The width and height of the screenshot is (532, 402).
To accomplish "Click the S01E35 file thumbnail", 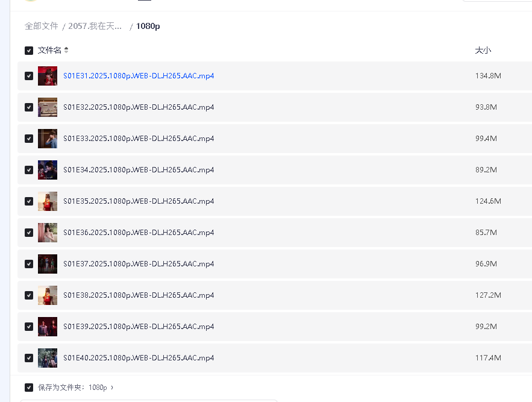I will (x=48, y=201).
